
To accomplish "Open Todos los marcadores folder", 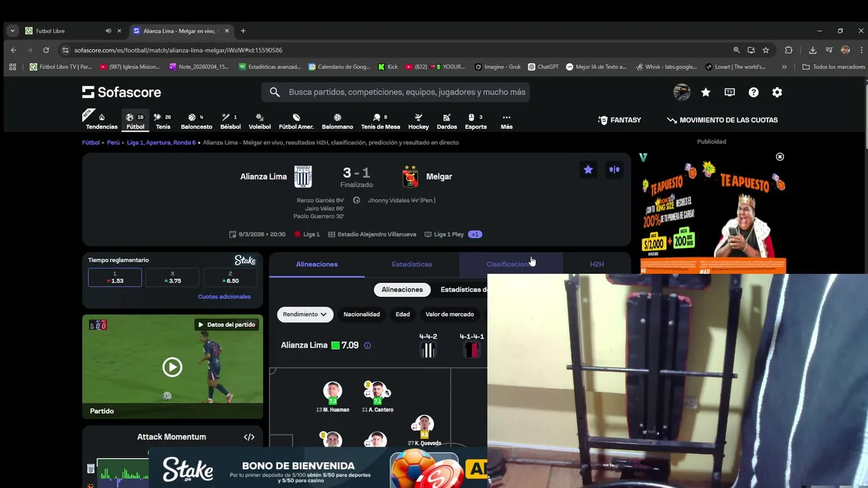I will pos(833,67).
